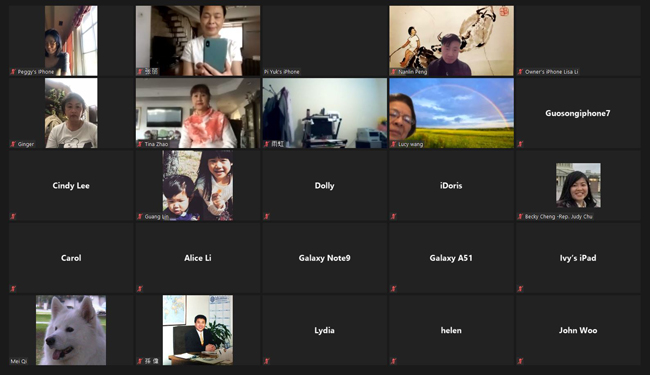The height and width of the screenshot is (375, 650).
Task: Click Guang Lin's photo of two children
Action: [x=198, y=185]
